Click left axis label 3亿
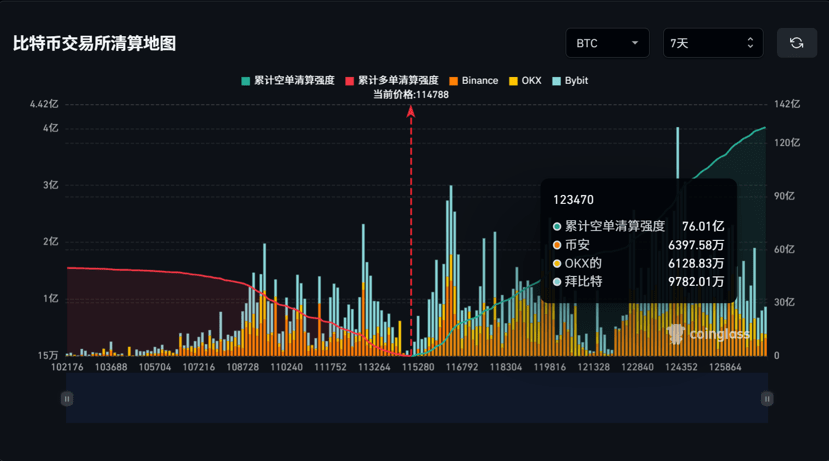Viewport: 829px width, 461px height. 51,185
